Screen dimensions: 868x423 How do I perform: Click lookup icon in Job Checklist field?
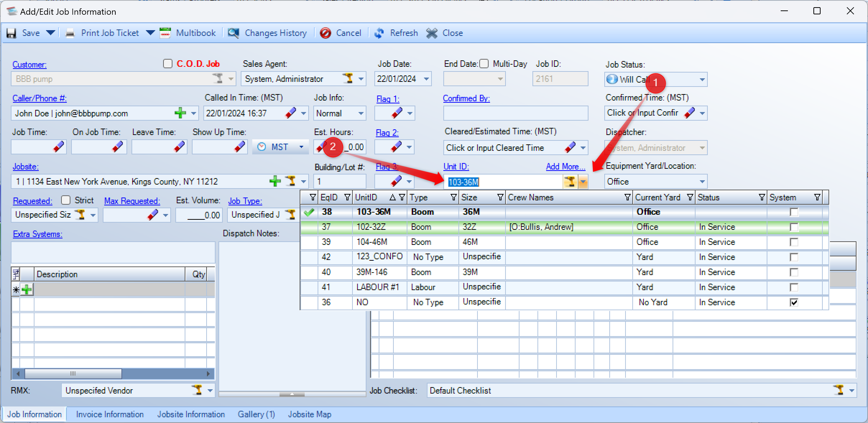[839, 390]
